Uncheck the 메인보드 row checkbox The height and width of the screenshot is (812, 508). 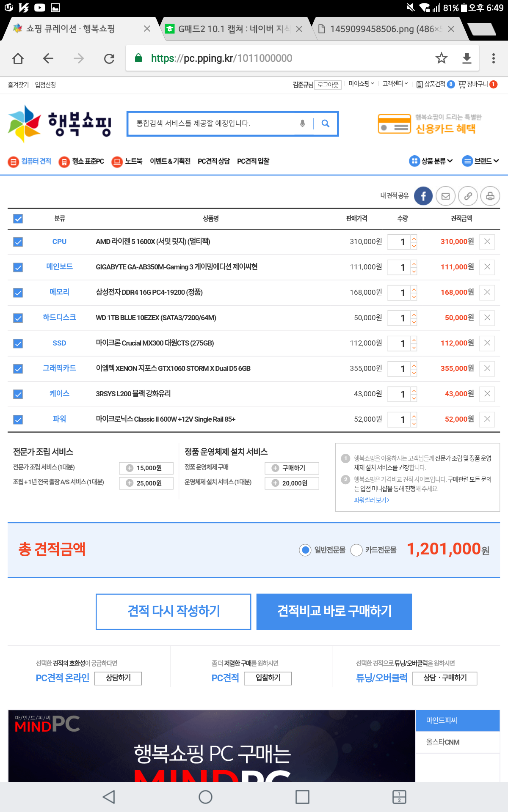[x=18, y=267]
